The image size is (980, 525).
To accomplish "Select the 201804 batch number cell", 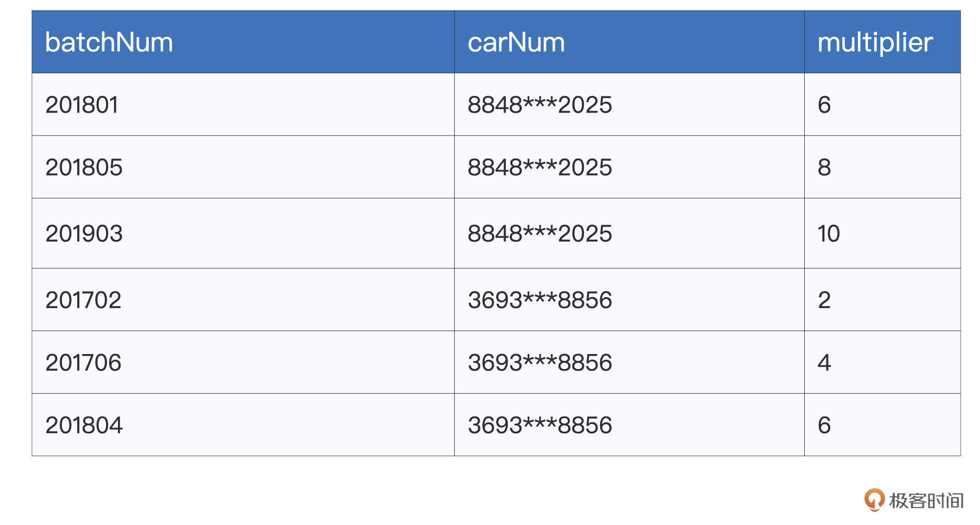I will [84, 425].
